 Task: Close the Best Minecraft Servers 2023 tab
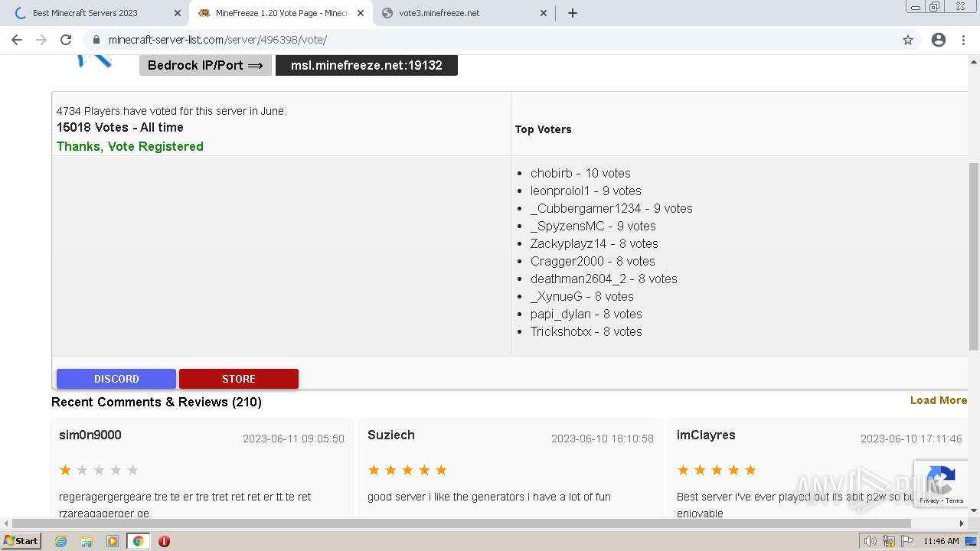pyautogui.click(x=178, y=13)
